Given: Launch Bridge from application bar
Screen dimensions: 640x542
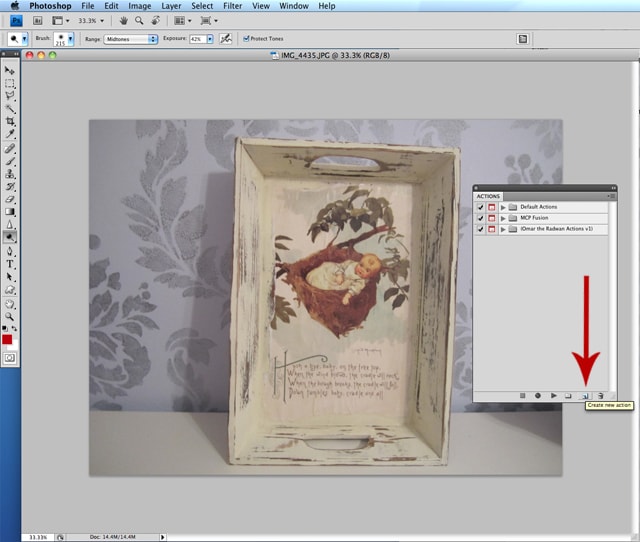Looking at the screenshot, I should tap(38, 20).
